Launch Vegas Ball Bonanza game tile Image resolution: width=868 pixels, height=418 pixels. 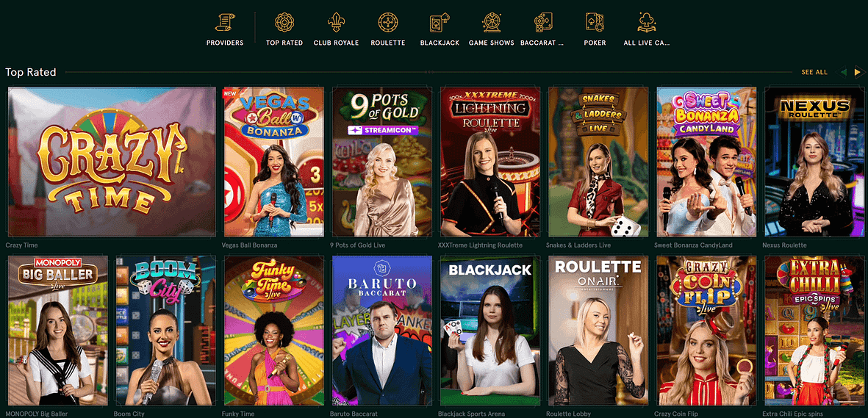click(x=273, y=162)
